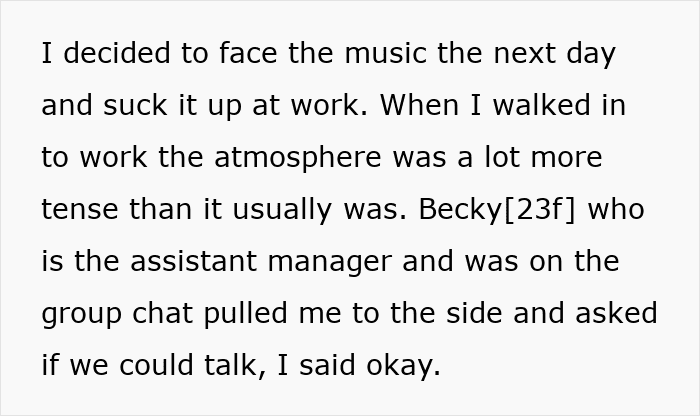Place cursor on the word "next"
The width and height of the screenshot is (700, 416).
[x=524, y=53]
